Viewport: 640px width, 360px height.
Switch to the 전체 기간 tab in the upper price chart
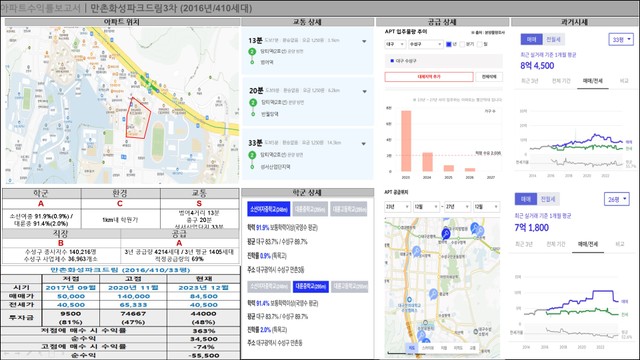[x=561, y=81]
